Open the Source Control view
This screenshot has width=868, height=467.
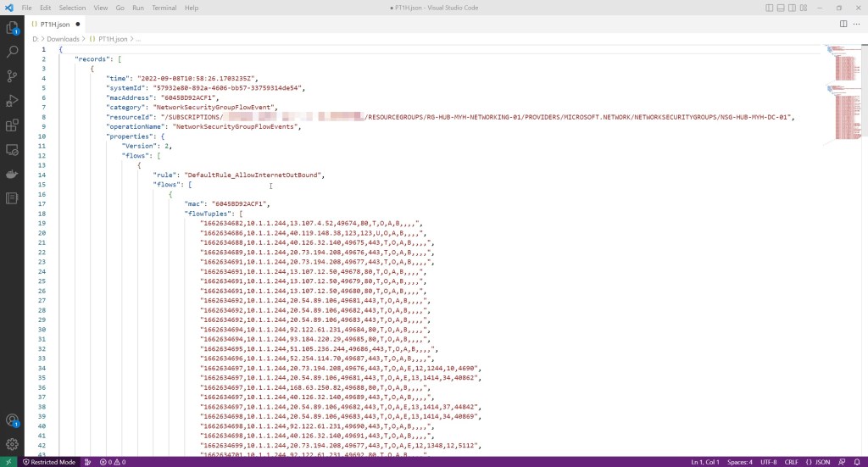[x=12, y=76]
